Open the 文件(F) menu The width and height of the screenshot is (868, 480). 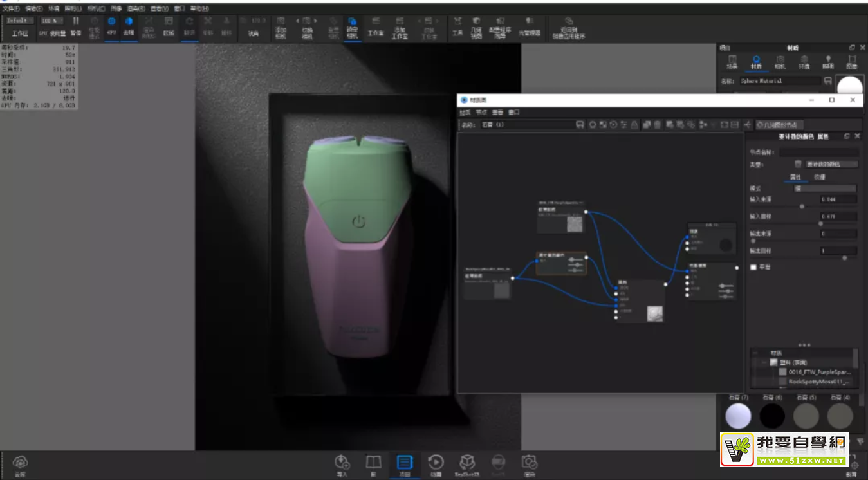[x=11, y=8]
